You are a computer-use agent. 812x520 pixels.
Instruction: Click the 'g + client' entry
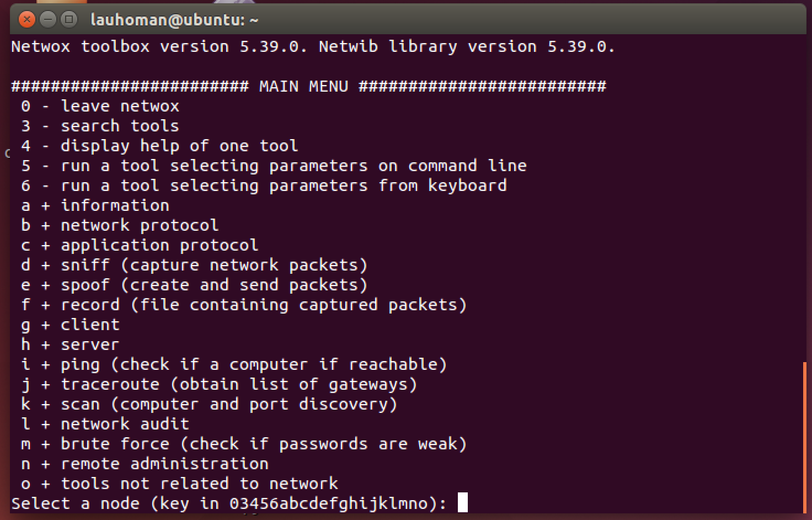tap(70, 325)
